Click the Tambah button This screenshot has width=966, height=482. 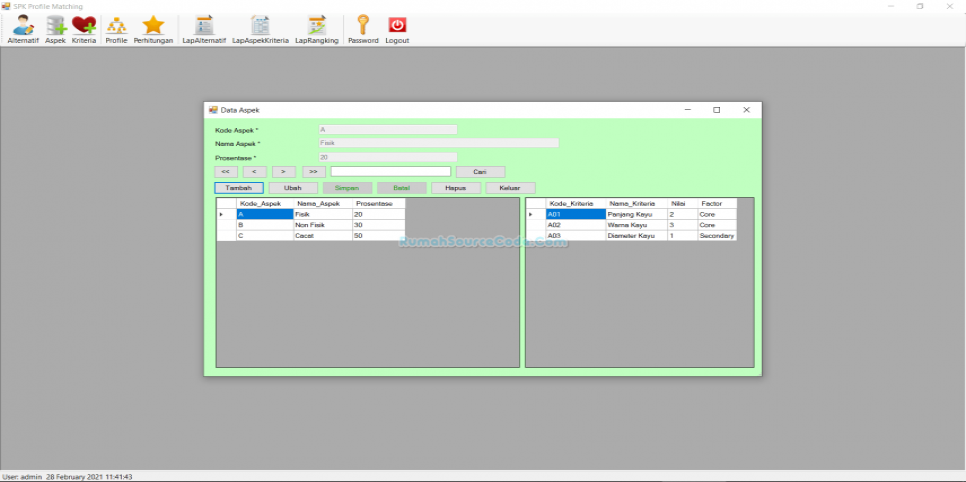tap(239, 188)
